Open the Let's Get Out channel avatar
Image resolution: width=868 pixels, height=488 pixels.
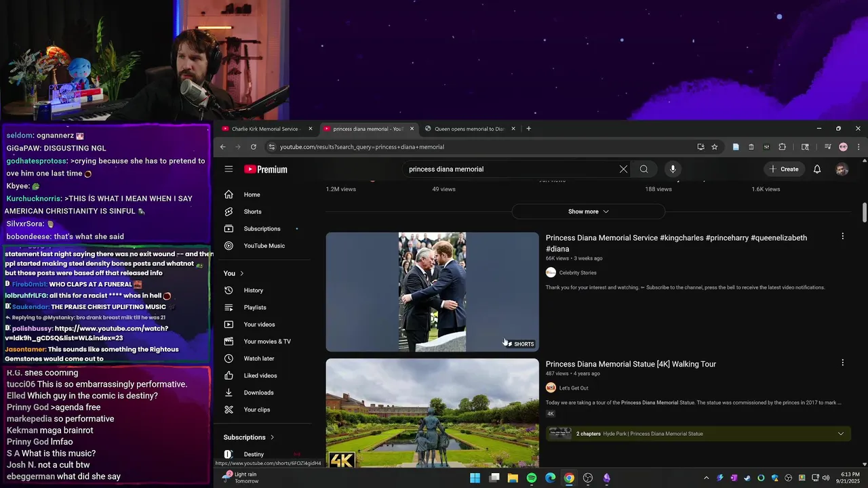[551, 388]
